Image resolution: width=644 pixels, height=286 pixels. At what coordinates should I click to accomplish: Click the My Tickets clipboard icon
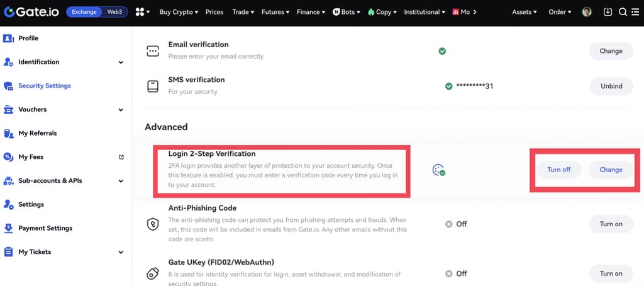coord(9,252)
